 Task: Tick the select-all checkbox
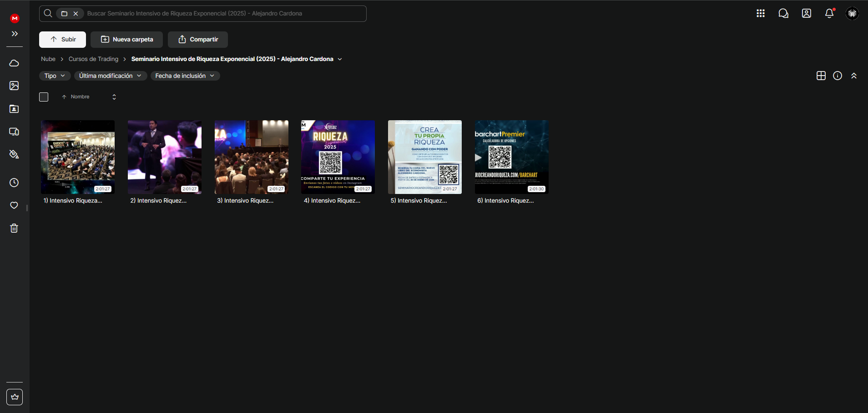pyautogui.click(x=44, y=97)
